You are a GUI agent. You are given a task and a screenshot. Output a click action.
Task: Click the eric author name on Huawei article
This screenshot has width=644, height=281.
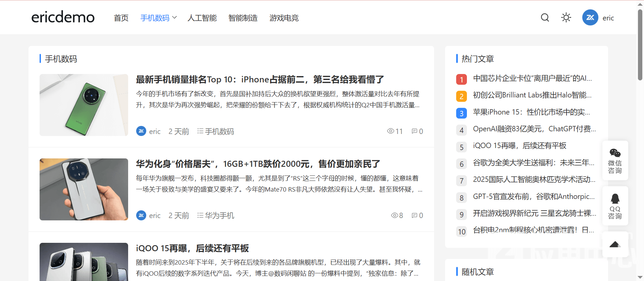coord(155,215)
